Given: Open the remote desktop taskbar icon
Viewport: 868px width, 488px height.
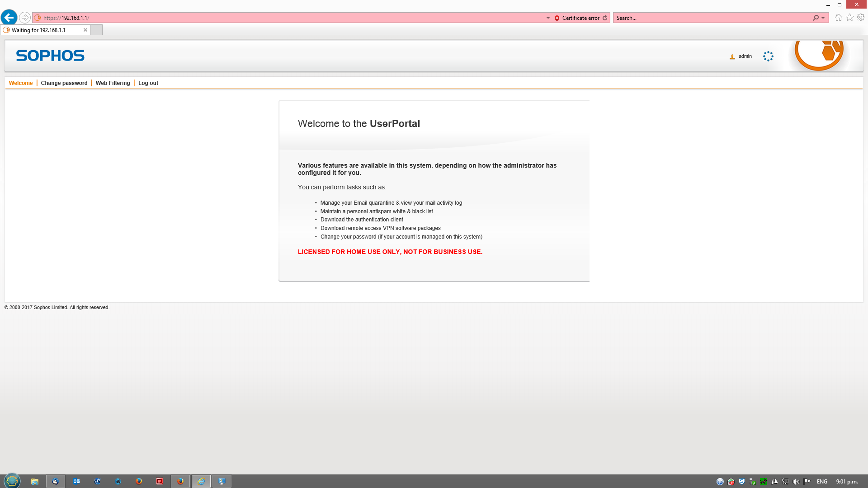Looking at the screenshot, I should click(x=222, y=481).
